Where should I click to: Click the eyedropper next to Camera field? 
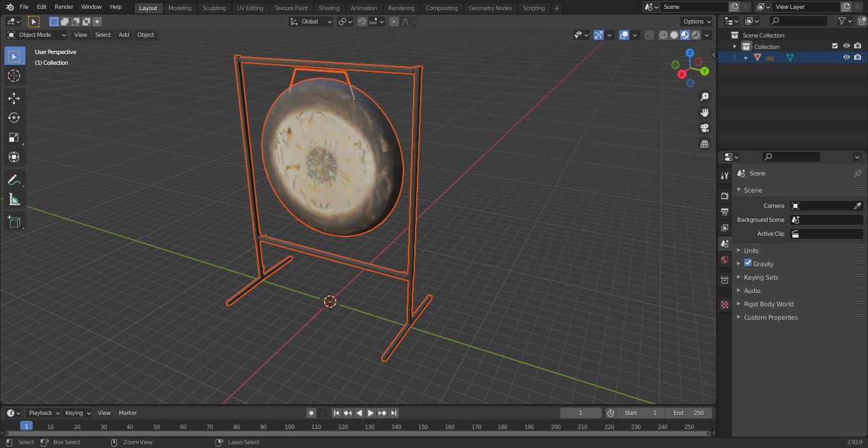pyautogui.click(x=857, y=206)
